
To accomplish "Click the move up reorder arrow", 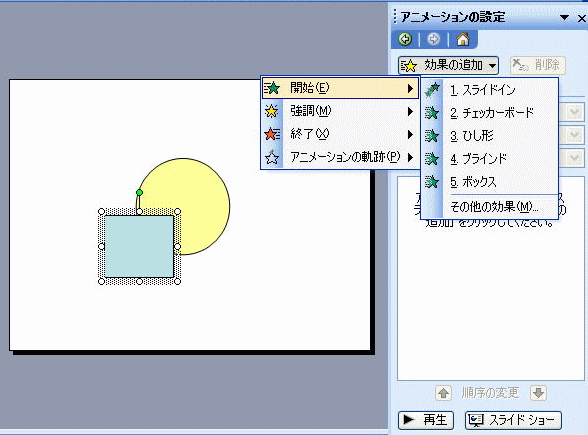I will pos(444,393).
